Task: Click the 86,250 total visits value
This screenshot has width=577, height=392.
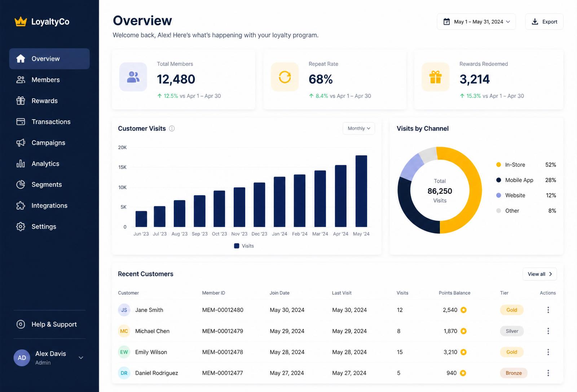Action: 440,191
